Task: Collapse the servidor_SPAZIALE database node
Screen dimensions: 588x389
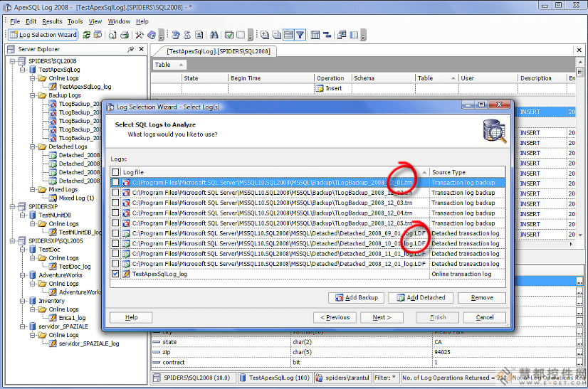Action: click(x=23, y=326)
